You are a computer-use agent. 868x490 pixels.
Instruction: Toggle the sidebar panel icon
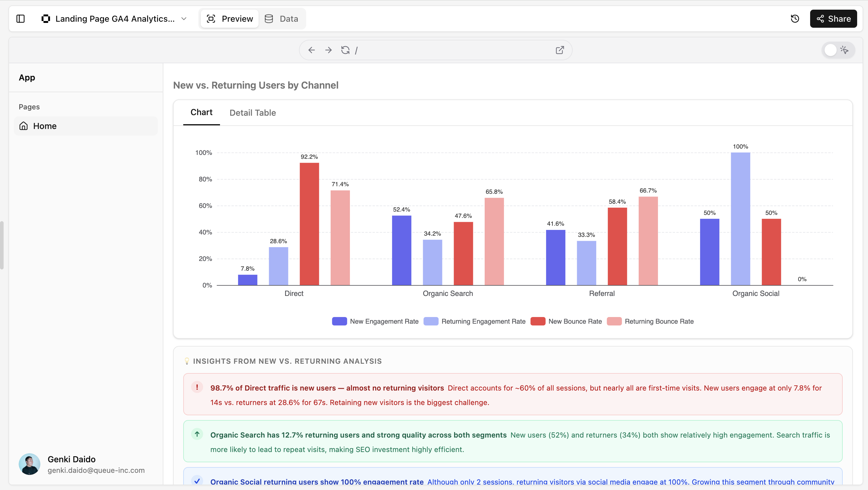point(20,19)
